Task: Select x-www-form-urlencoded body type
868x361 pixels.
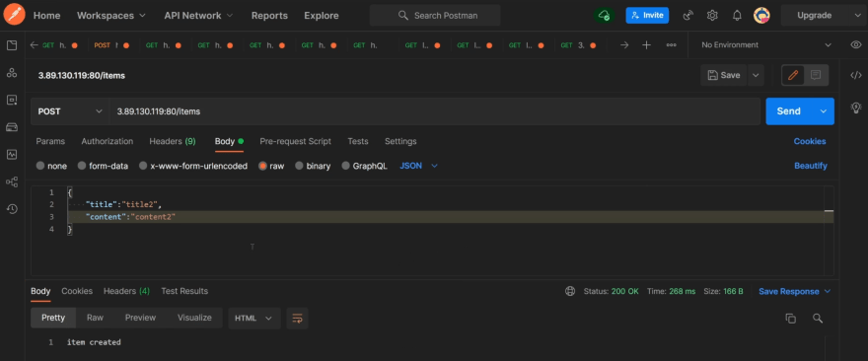Action: 143,166
